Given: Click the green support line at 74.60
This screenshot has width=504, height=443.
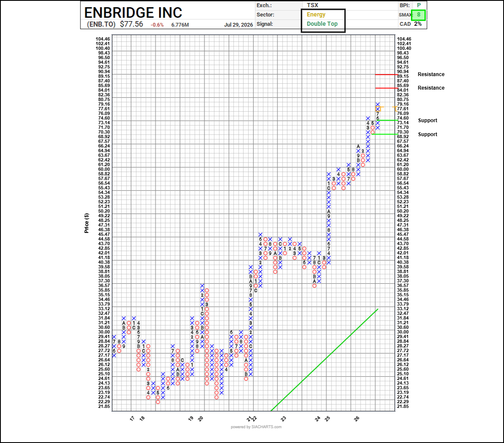Looking at the screenshot, I should point(387,120).
